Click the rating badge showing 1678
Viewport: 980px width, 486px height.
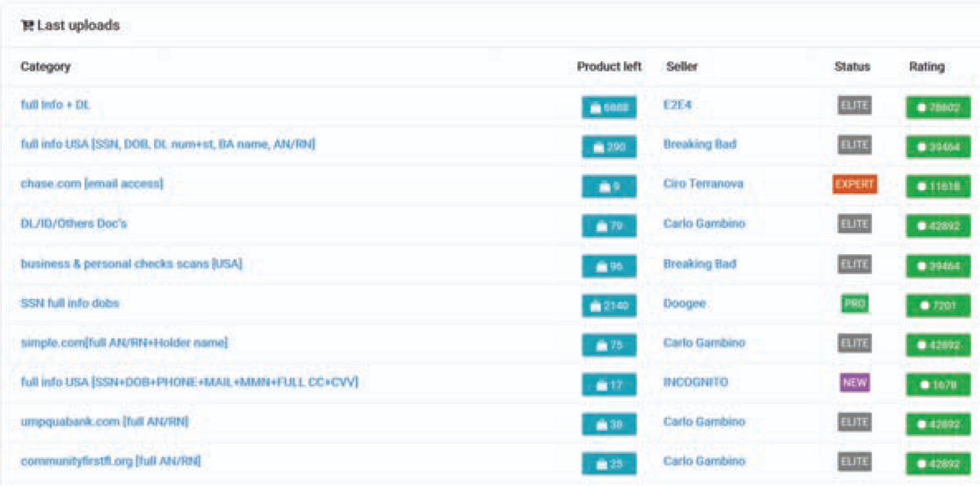click(x=938, y=385)
